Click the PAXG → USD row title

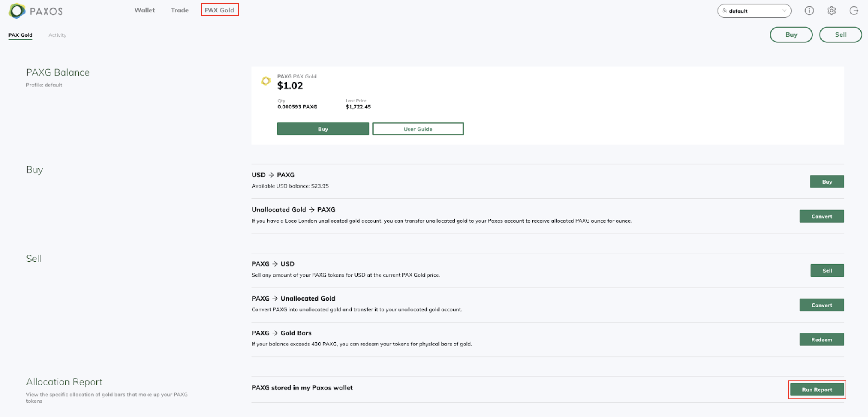tap(273, 264)
